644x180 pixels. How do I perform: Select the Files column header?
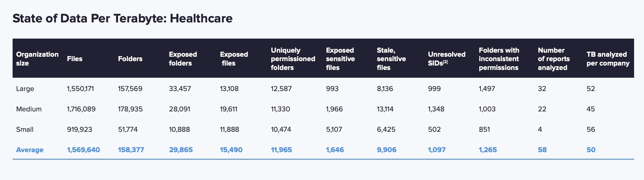coord(75,59)
